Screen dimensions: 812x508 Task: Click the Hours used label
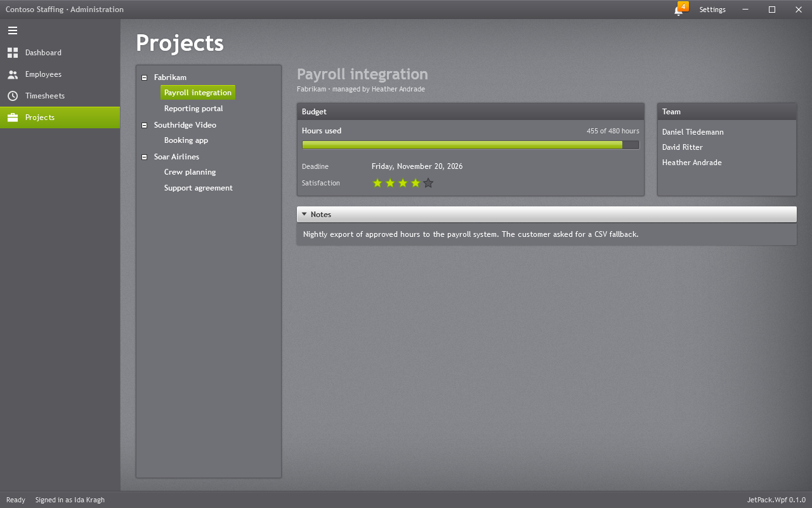coord(322,131)
